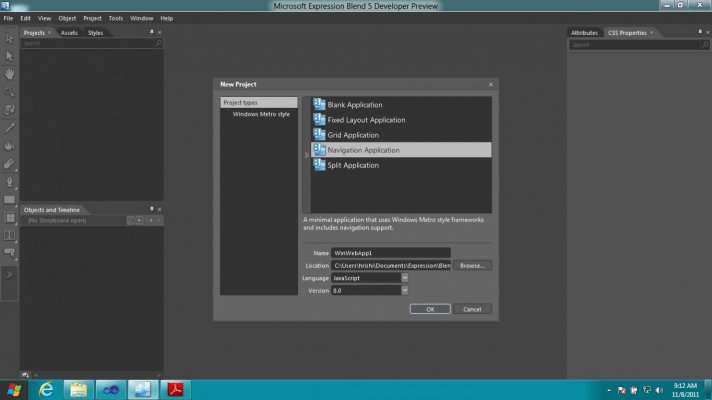Switch to the Styles tab

point(95,33)
